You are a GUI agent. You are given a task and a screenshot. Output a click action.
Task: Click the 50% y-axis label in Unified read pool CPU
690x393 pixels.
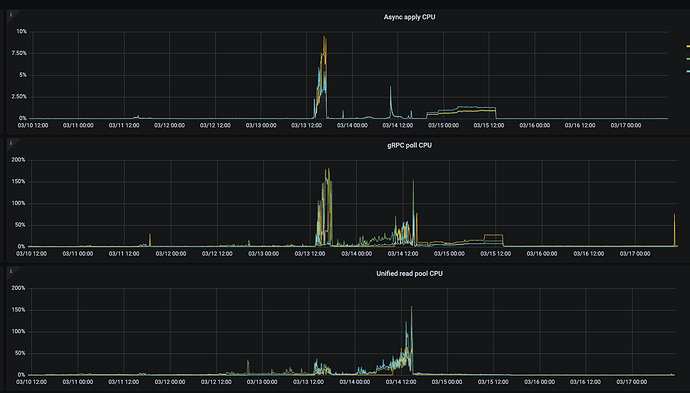click(x=21, y=353)
